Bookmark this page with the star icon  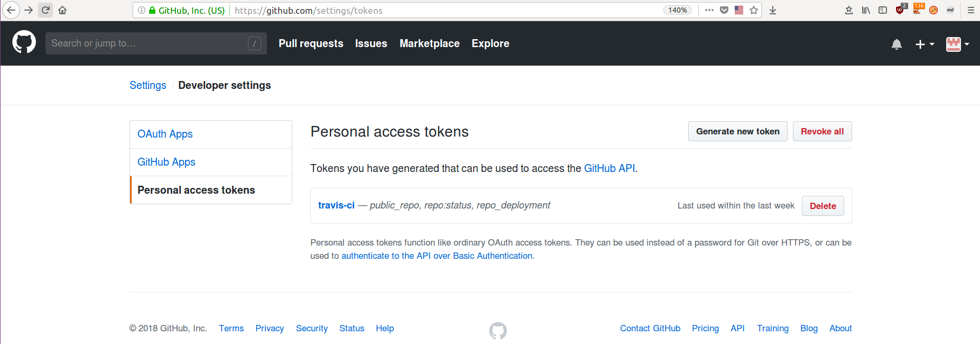[x=754, y=10]
